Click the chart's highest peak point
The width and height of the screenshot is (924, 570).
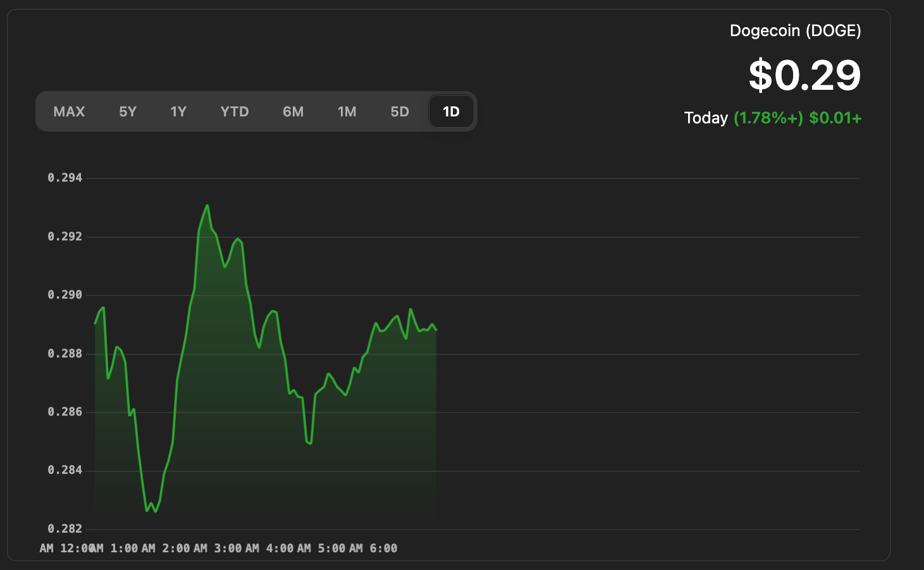(x=207, y=206)
